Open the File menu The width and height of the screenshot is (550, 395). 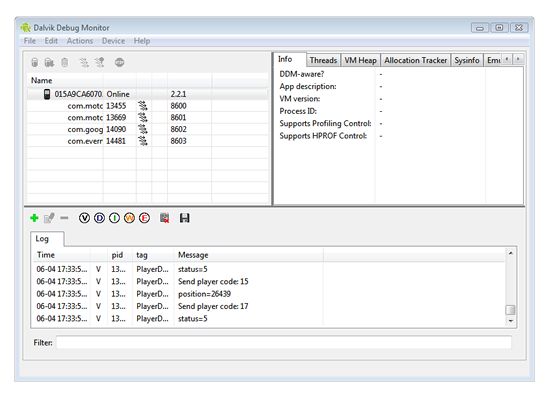[30, 41]
